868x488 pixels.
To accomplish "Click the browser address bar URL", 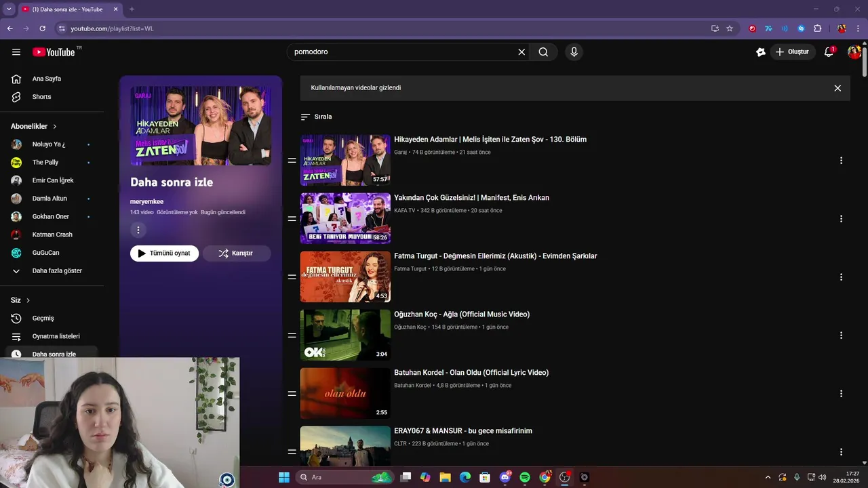I will click(x=112, y=28).
